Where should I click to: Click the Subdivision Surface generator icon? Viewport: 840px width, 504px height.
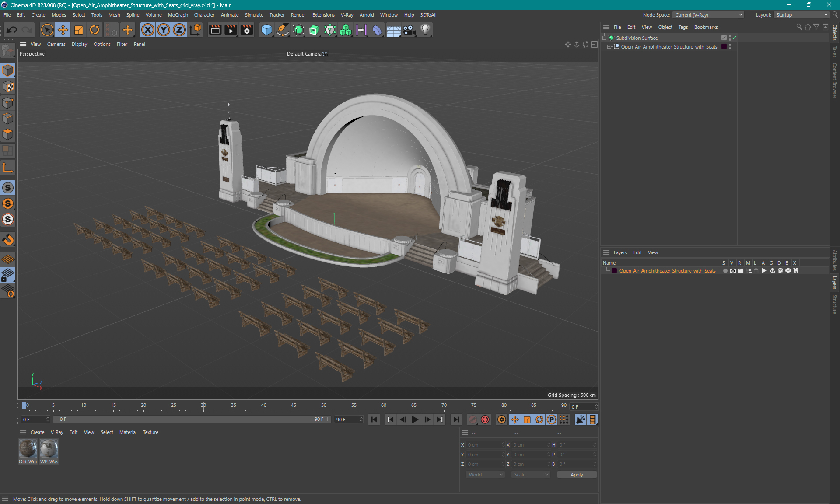[298, 30]
